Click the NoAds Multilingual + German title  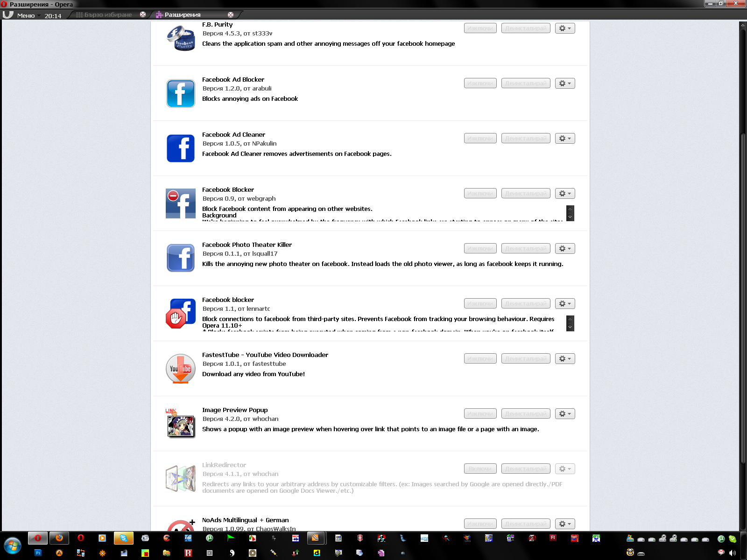246,520
